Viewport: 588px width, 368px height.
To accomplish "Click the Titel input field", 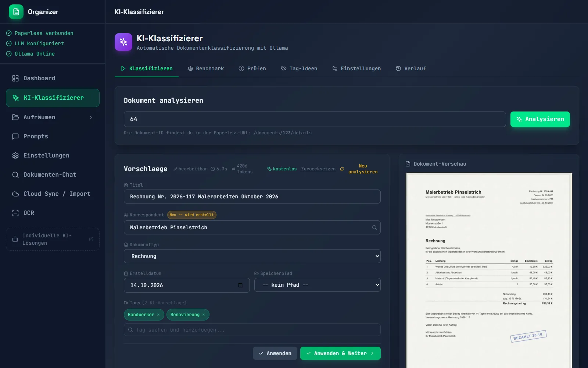I will 252,197.
